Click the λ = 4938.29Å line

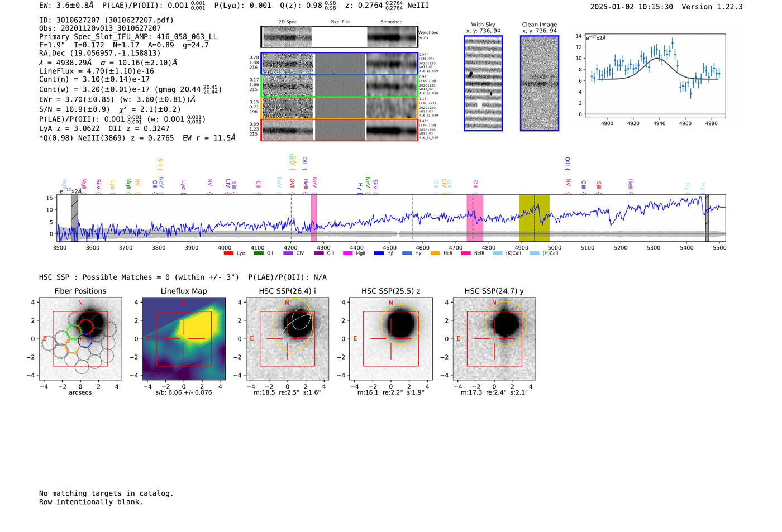point(108,63)
